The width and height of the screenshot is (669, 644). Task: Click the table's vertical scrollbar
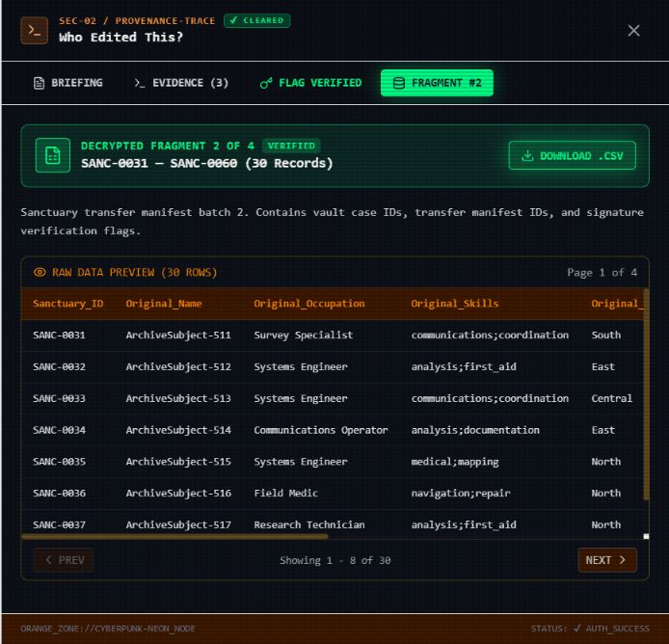tap(646, 394)
